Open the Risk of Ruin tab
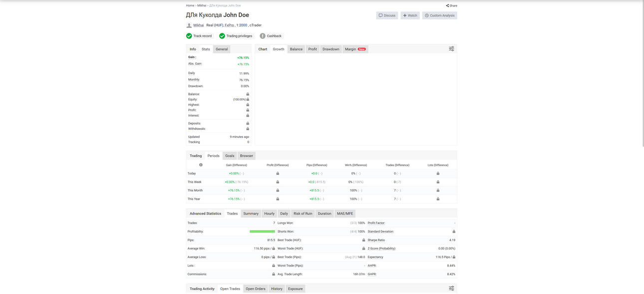 tap(303, 214)
